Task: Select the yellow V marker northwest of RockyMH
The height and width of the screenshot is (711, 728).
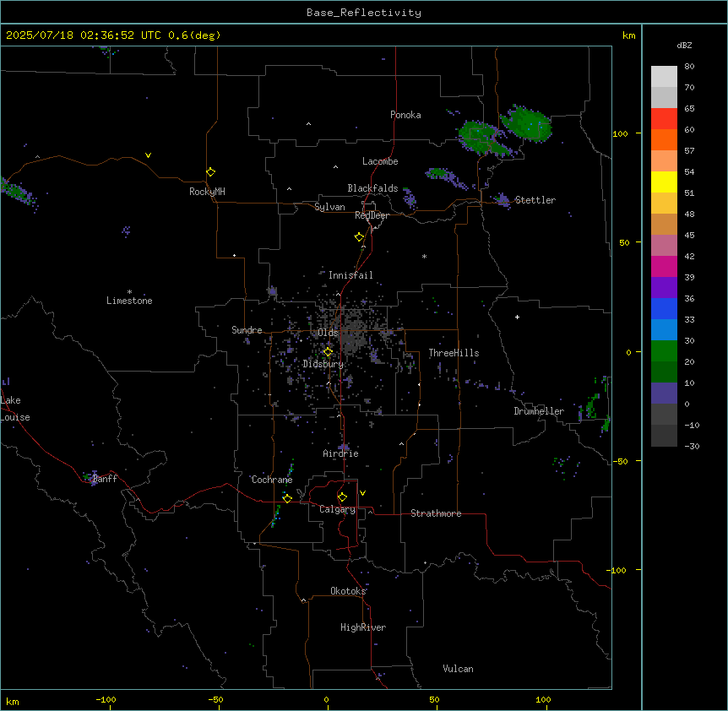Action: 148,155
